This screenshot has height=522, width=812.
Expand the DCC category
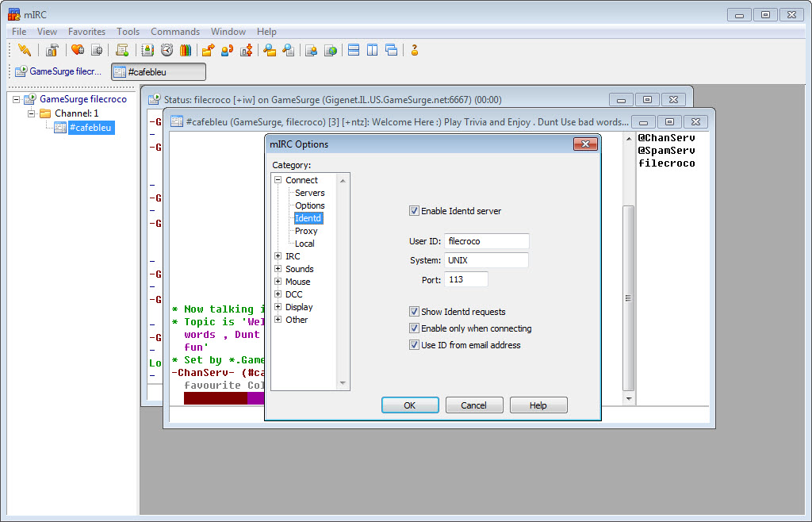[278, 294]
